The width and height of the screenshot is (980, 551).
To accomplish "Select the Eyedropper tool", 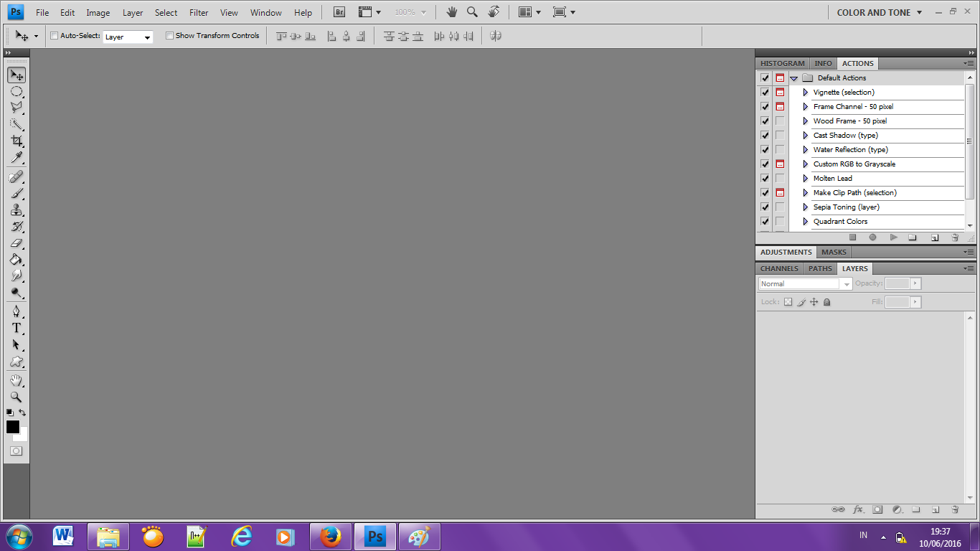I will coord(17,157).
